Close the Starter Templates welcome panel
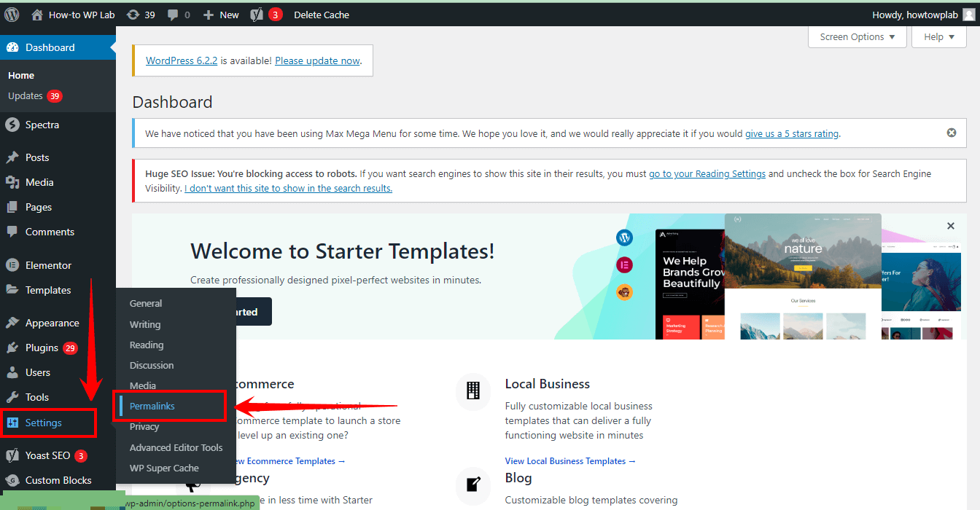980x510 pixels. [950, 227]
